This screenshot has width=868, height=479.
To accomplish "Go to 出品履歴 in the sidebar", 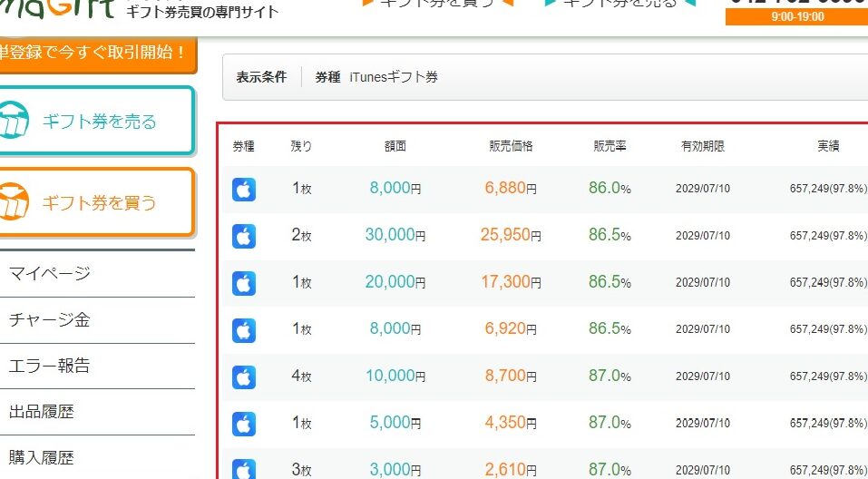I will click(x=42, y=412).
